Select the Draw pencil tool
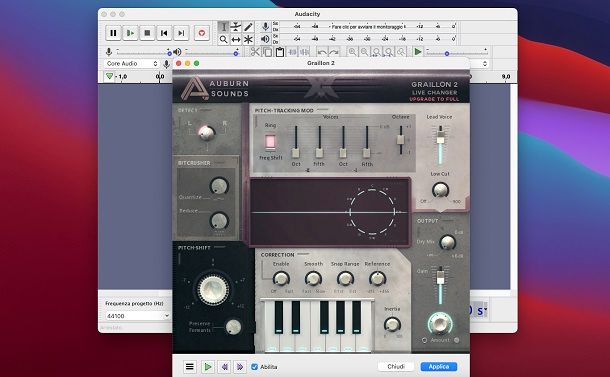 click(248, 27)
